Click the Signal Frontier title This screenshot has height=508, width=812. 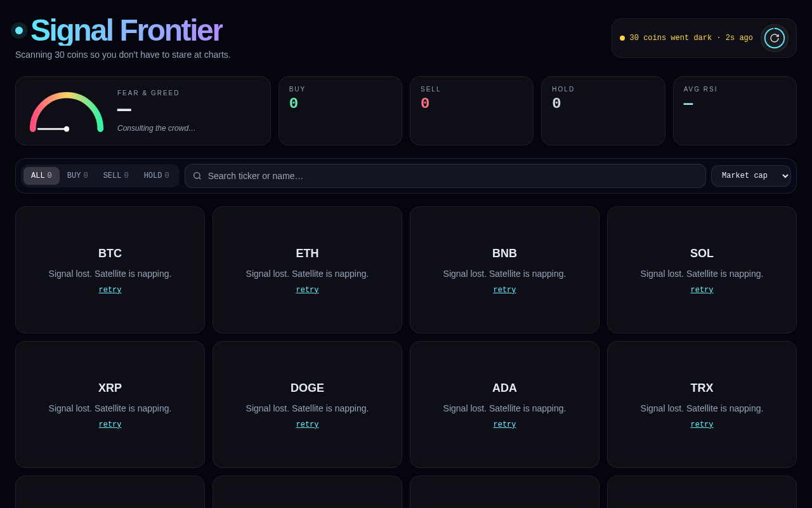[x=126, y=30]
